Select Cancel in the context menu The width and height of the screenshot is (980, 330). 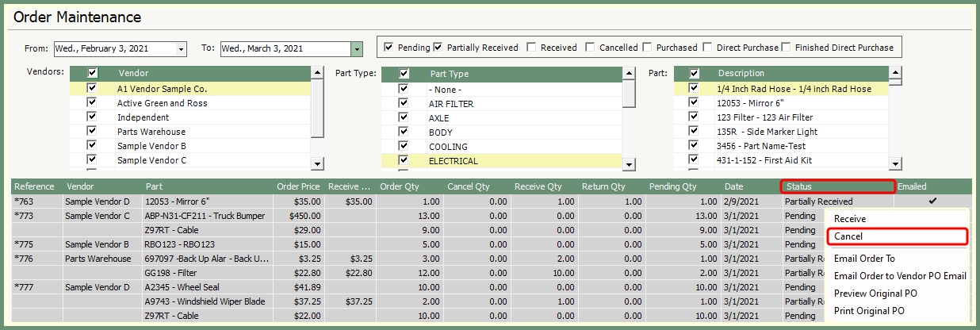coord(896,236)
